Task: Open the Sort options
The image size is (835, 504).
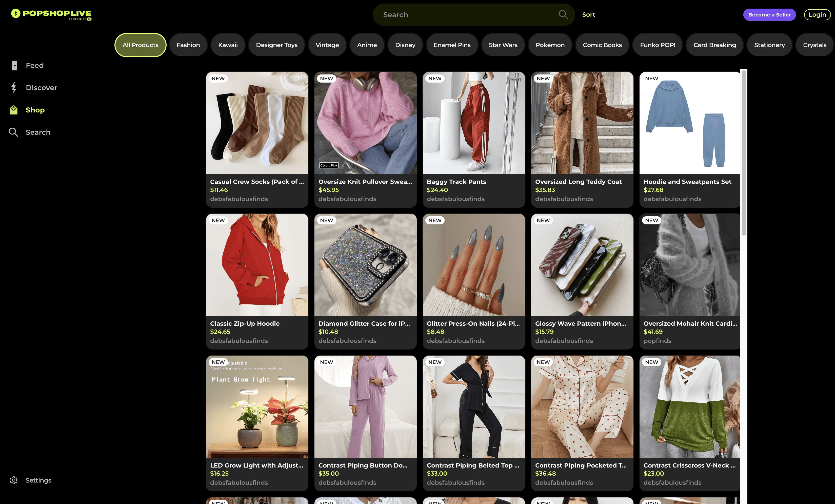Action: point(588,15)
